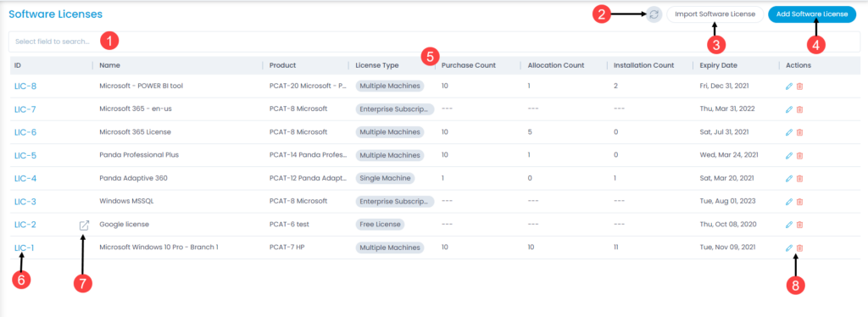Delete the LIC-3 Windows MSSQL license
Screen dimensions: 868x317
coord(799,202)
